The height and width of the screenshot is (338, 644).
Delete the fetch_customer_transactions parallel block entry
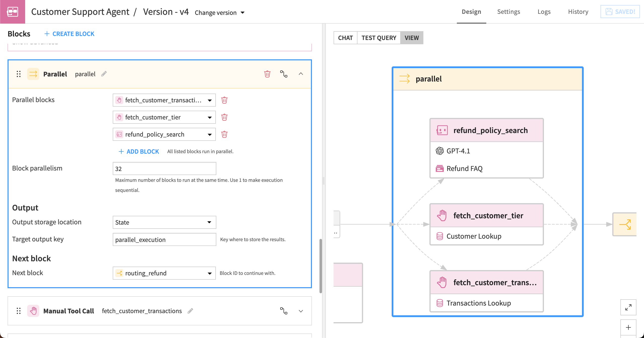point(224,100)
